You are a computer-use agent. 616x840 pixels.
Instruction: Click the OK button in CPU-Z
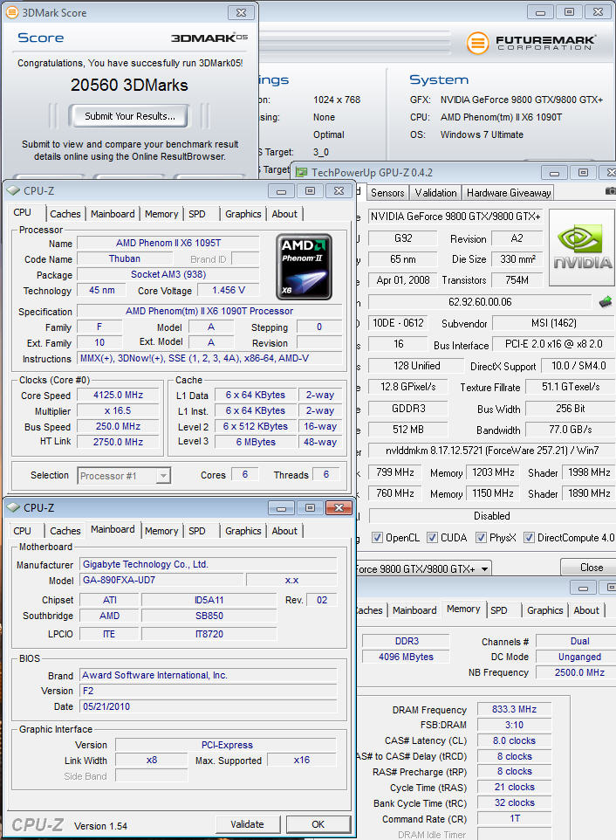coord(318,824)
